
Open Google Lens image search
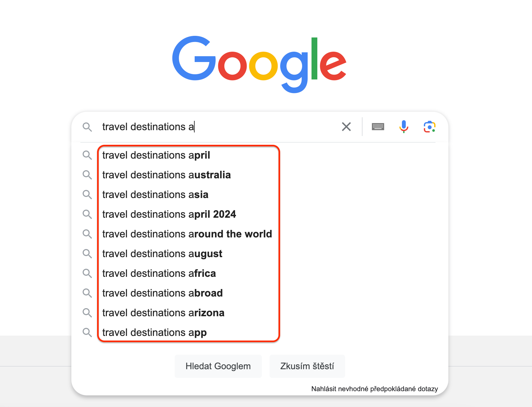[x=429, y=127]
